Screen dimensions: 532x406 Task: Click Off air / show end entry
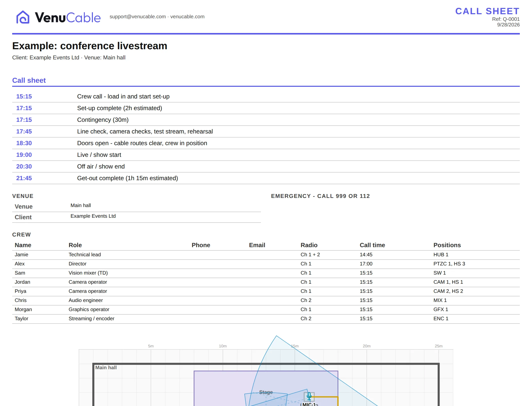(101, 166)
